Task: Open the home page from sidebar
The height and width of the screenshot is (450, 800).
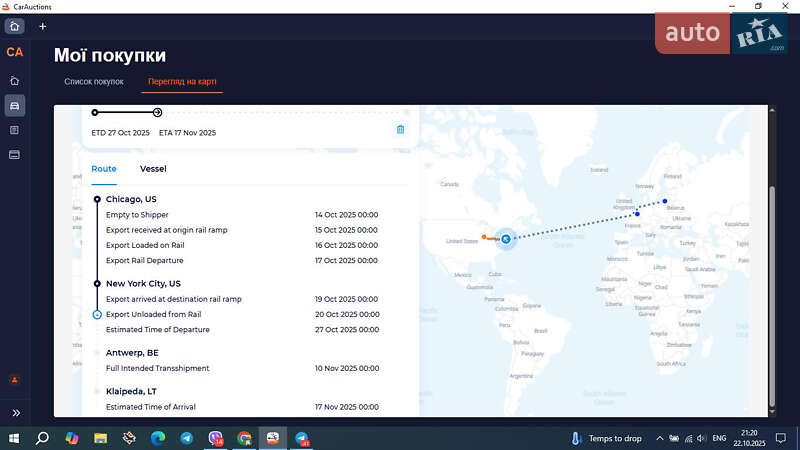Action: point(14,80)
